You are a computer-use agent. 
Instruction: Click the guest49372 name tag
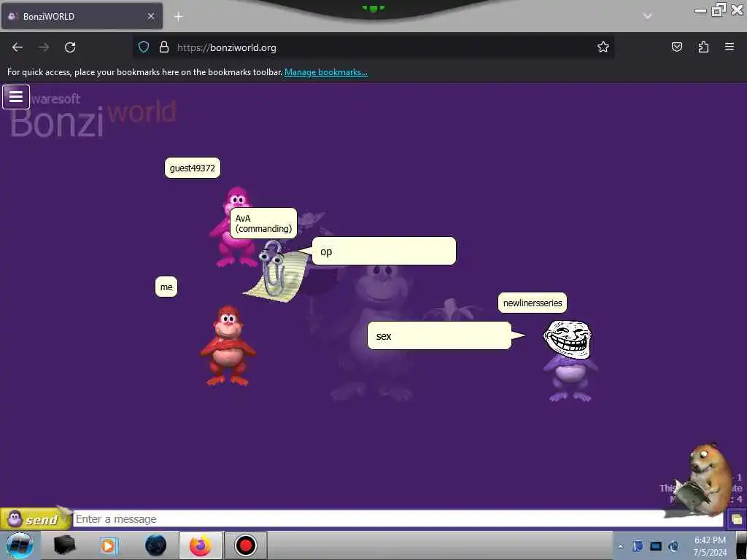[x=193, y=168]
